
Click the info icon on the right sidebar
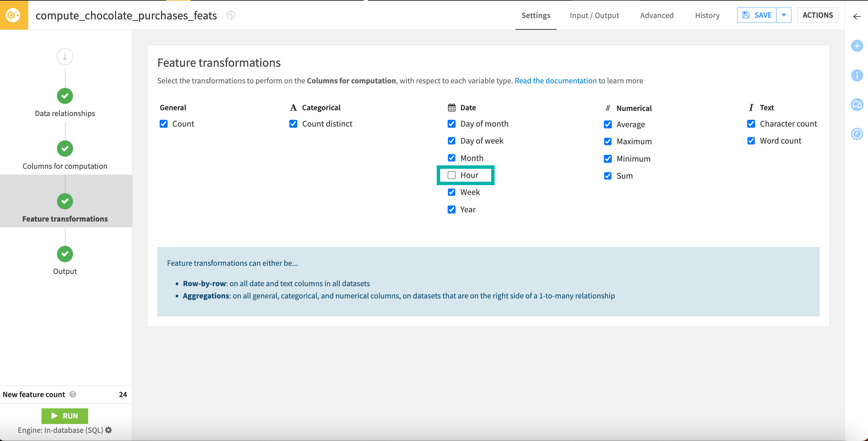pyautogui.click(x=857, y=76)
